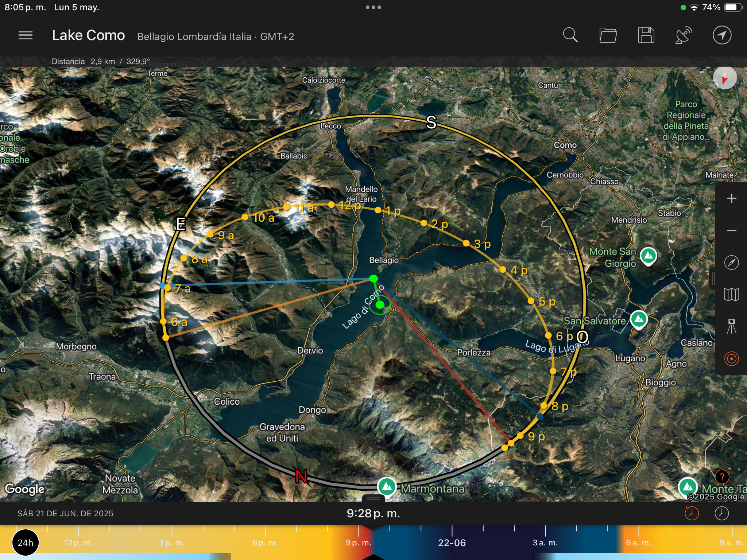Jump timeline to 9 p. m.
747x560 pixels.
tap(359, 542)
